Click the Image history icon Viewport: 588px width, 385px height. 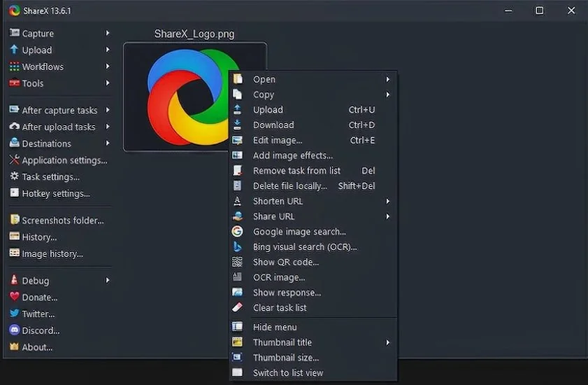point(14,253)
